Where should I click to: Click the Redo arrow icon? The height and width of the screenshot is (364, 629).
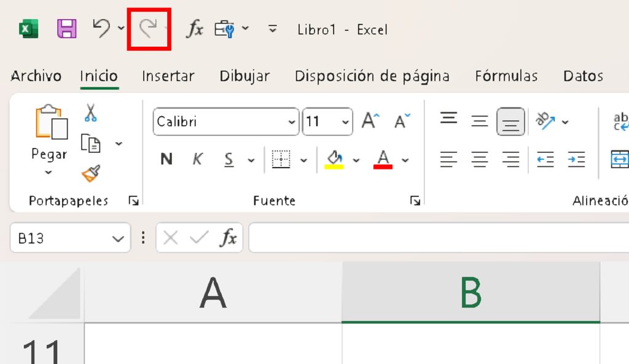(x=147, y=28)
